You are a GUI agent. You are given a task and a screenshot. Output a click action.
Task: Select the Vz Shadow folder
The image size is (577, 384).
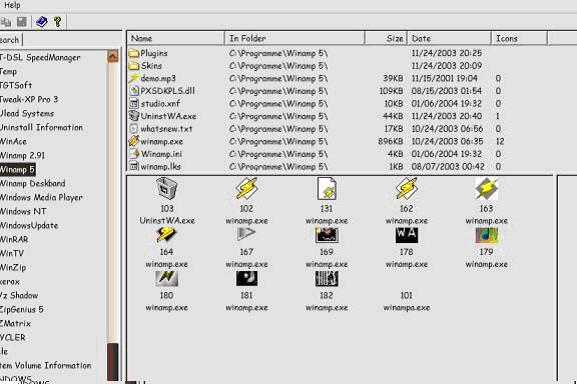coord(19,295)
